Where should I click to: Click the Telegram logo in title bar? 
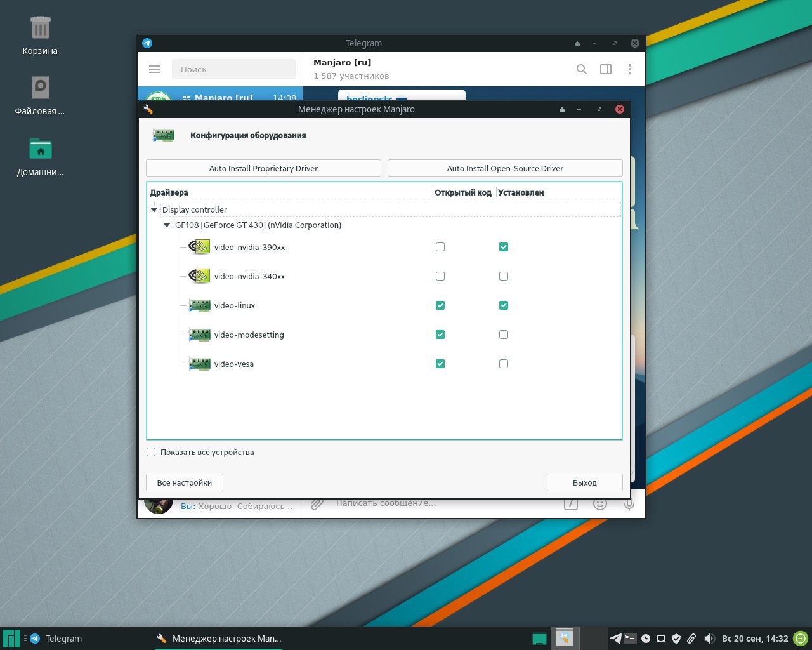click(x=147, y=43)
